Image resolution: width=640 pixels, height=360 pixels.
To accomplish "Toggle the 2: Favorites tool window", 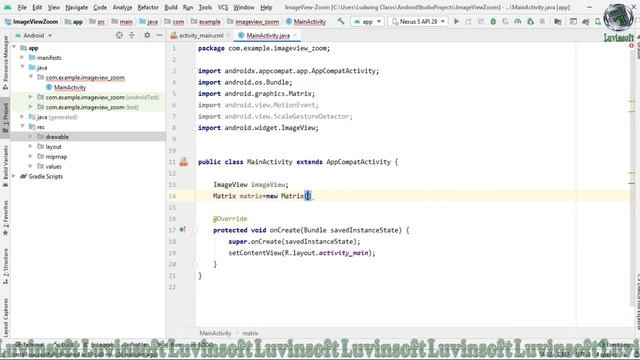I will point(5,218).
